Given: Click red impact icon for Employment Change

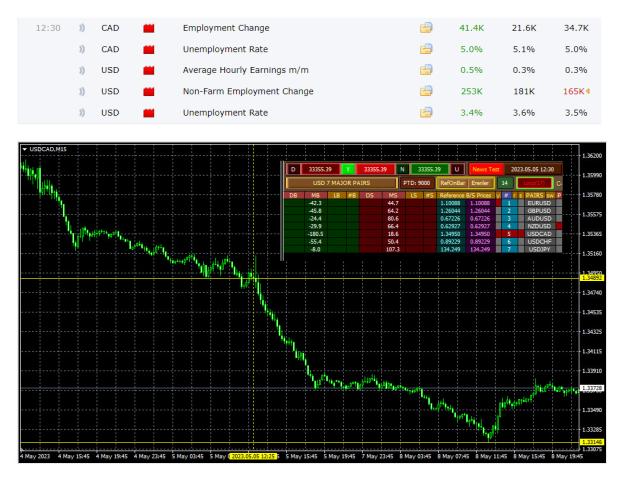Looking at the screenshot, I should tap(149, 28).
